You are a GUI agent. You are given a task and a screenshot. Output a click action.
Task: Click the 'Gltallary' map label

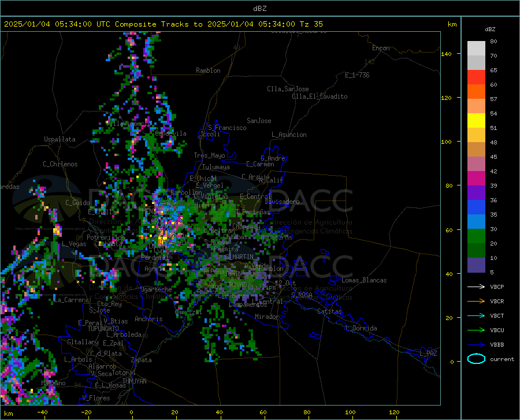pyautogui.click(x=83, y=342)
